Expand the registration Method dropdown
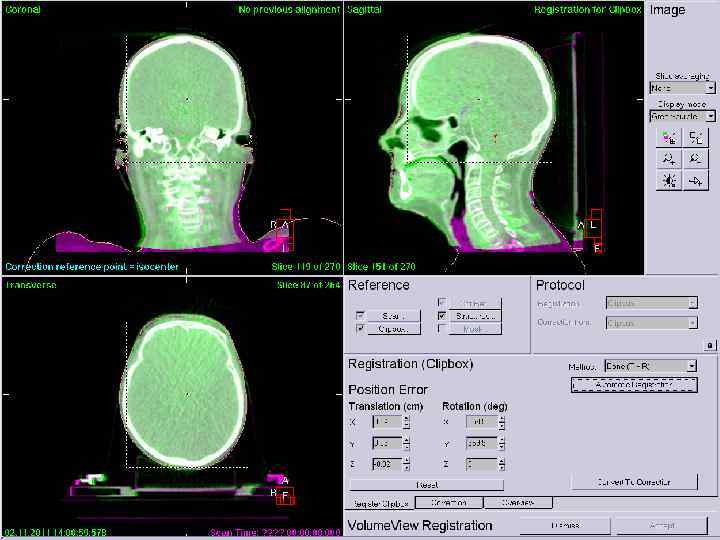This screenshot has width=720, height=540. tap(650, 366)
